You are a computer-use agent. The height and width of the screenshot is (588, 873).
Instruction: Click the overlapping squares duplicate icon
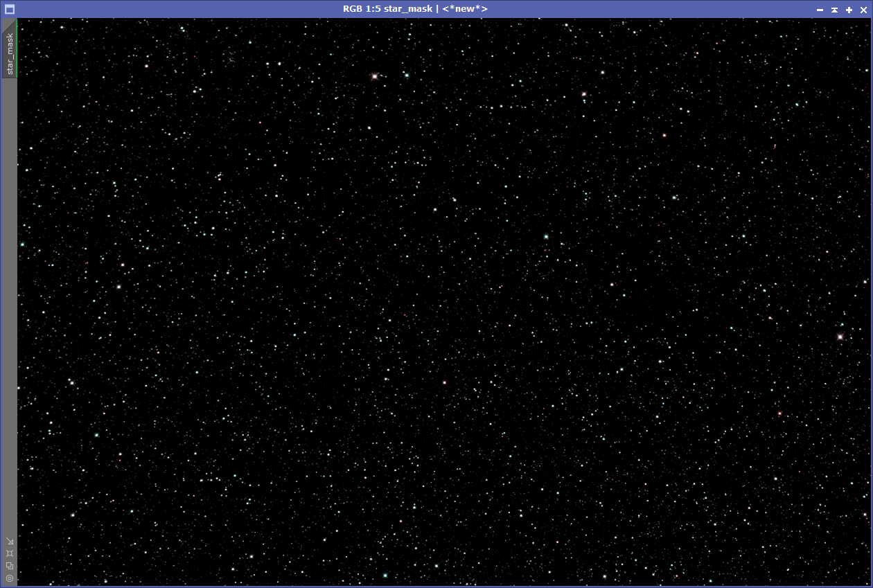pyautogui.click(x=10, y=565)
